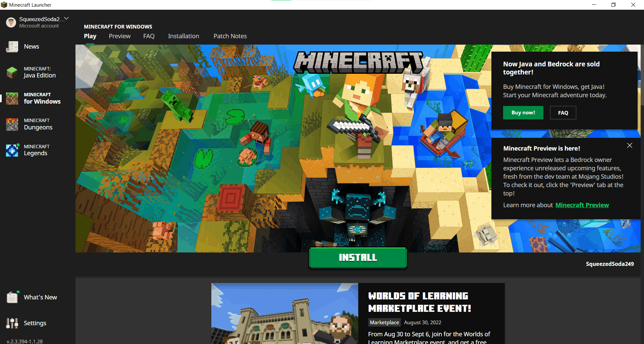Open the Settings text entry

click(35, 323)
